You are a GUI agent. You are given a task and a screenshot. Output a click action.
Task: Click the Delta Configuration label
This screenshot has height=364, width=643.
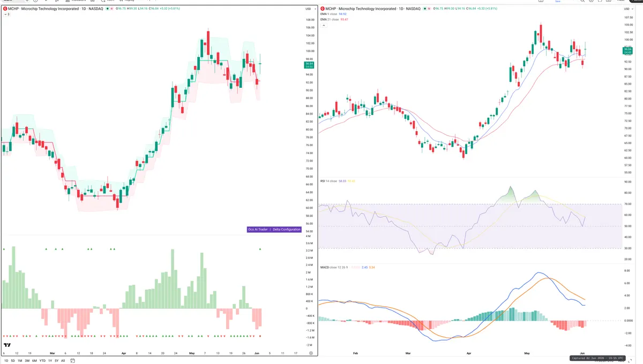287,229
